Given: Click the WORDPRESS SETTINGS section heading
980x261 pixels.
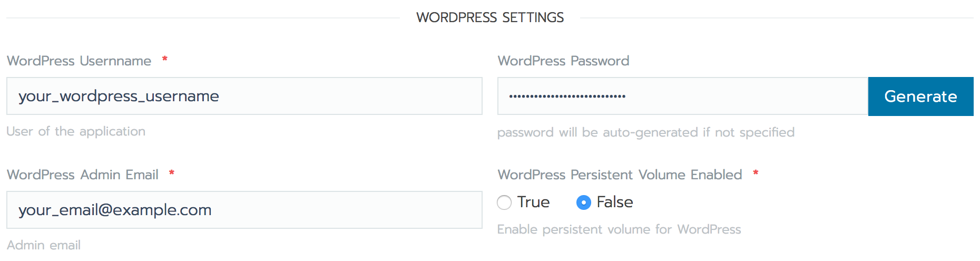Looking at the screenshot, I should [490, 17].
